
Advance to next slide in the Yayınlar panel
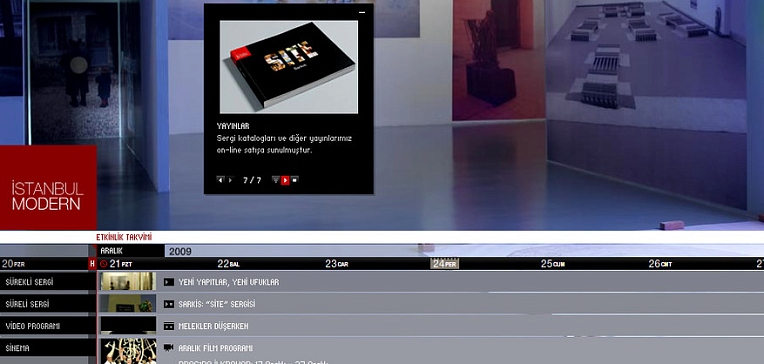230,180
